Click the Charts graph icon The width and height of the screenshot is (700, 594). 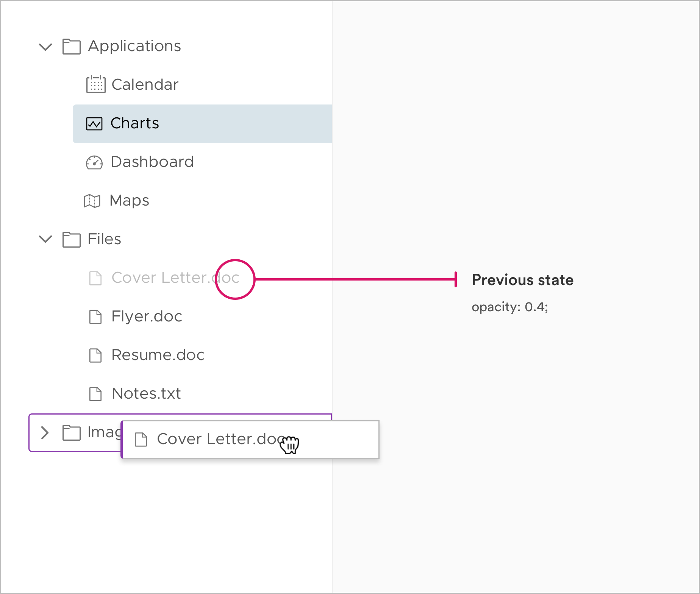coord(94,123)
